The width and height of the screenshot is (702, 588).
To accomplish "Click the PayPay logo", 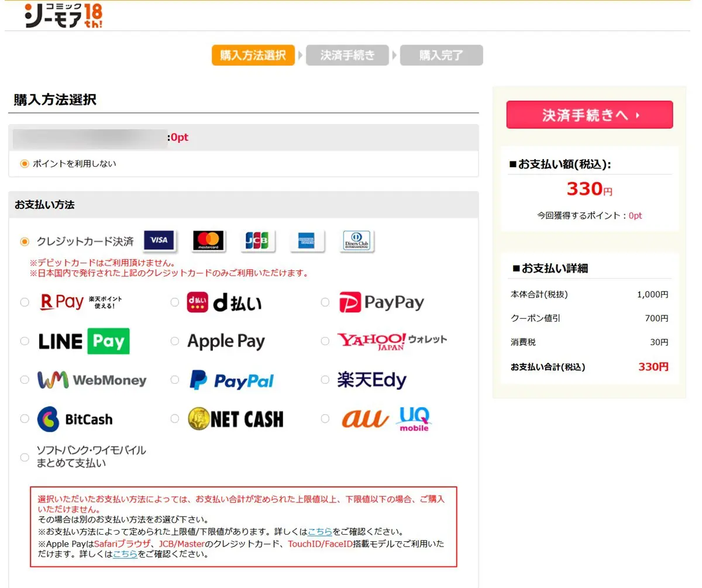I will pyautogui.click(x=381, y=302).
